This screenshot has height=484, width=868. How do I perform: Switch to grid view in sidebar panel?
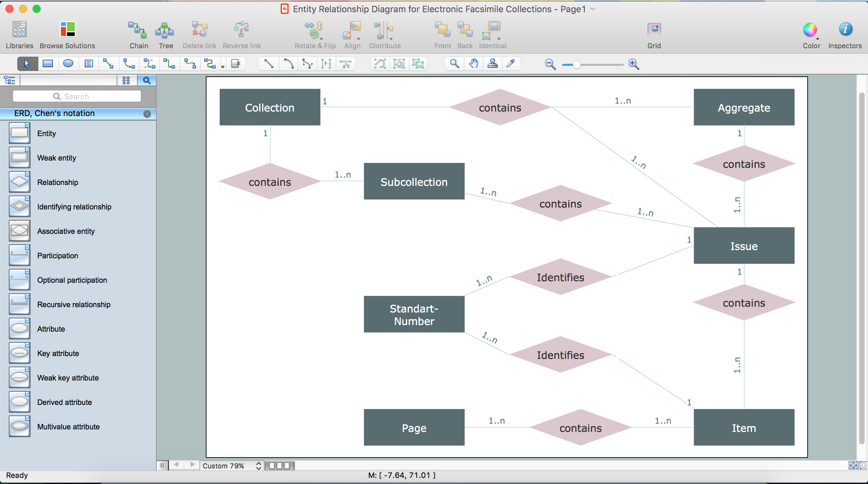(126, 80)
